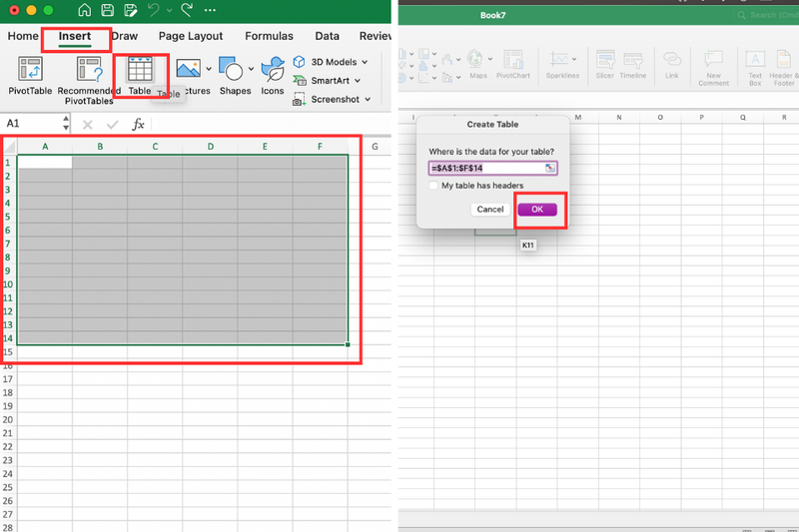Image resolution: width=799 pixels, height=532 pixels.
Task: Switch to the Draw ribbon tab
Action: [124, 36]
